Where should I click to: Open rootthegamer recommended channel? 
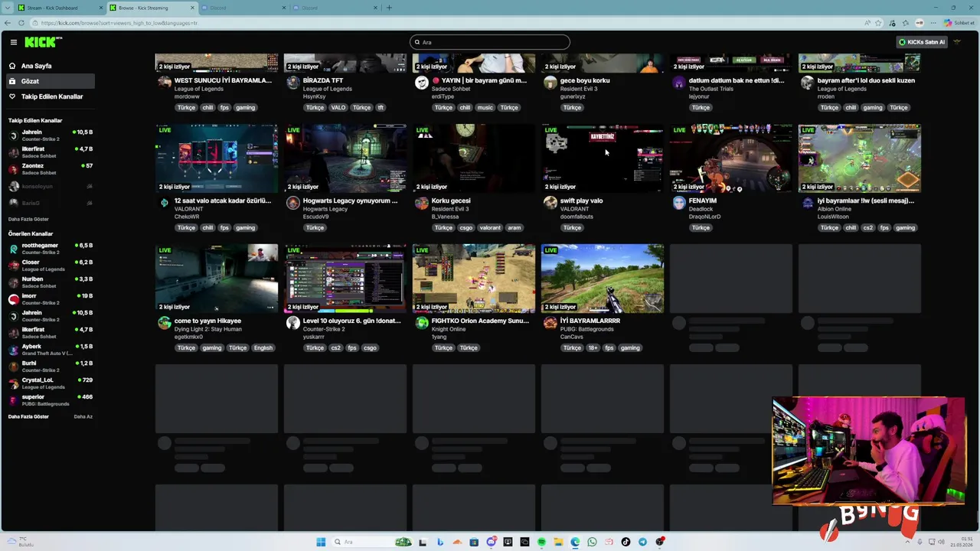(50, 248)
